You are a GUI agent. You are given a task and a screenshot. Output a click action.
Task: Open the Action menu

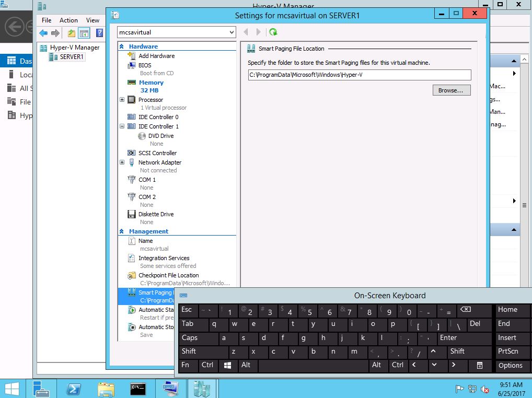(68, 20)
